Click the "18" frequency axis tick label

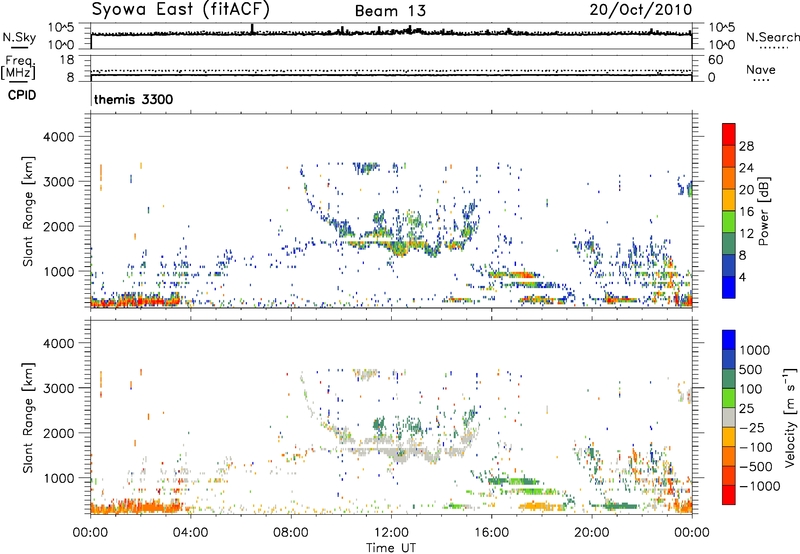67,60
